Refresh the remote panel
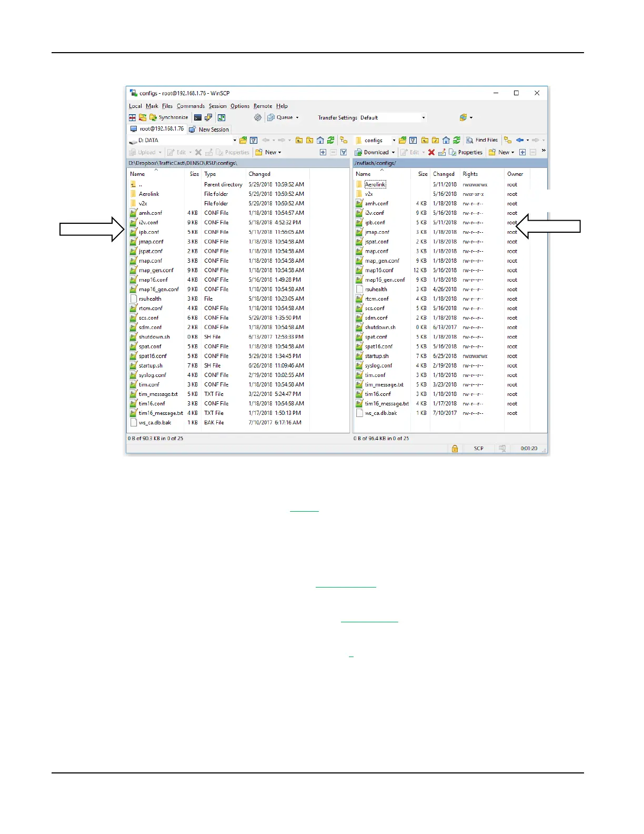Screen dimensions: 644x834 pos(457,140)
